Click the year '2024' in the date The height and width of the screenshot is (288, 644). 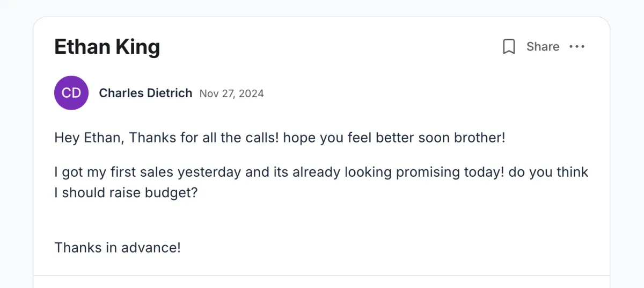(251, 93)
